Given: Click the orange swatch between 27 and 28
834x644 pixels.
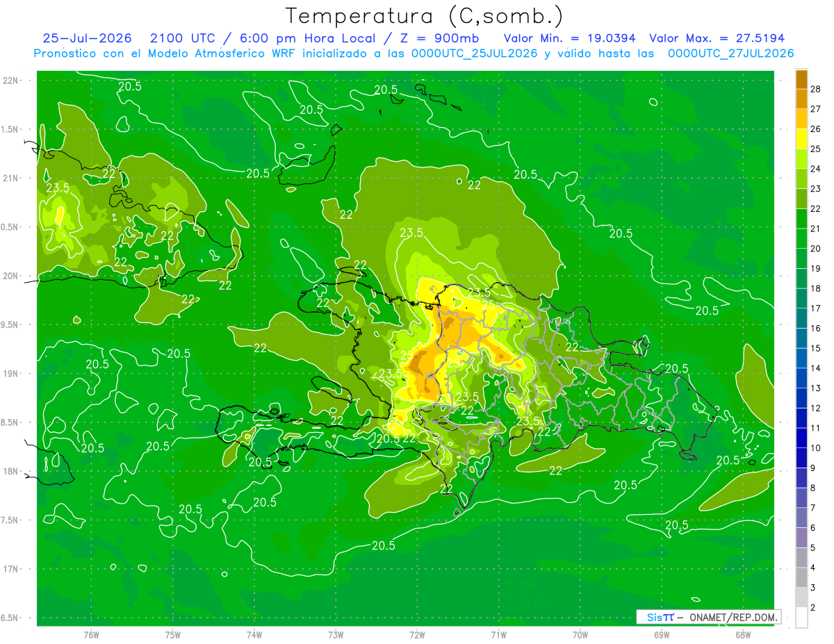Looking at the screenshot, I should tap(801, 99).
